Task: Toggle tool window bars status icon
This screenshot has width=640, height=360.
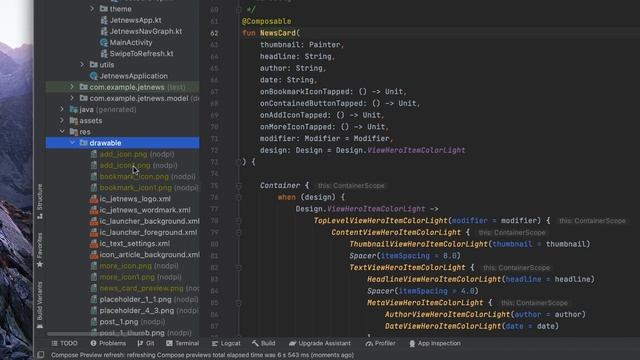Action: pos(41,355)
